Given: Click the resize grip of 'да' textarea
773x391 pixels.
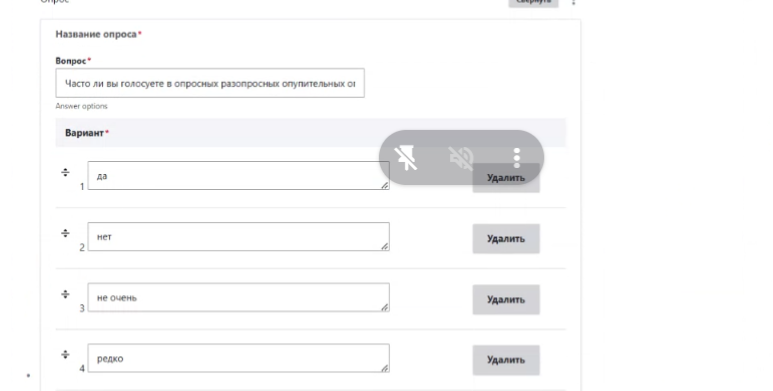Looking at the screenshot, I should [385, 185].
